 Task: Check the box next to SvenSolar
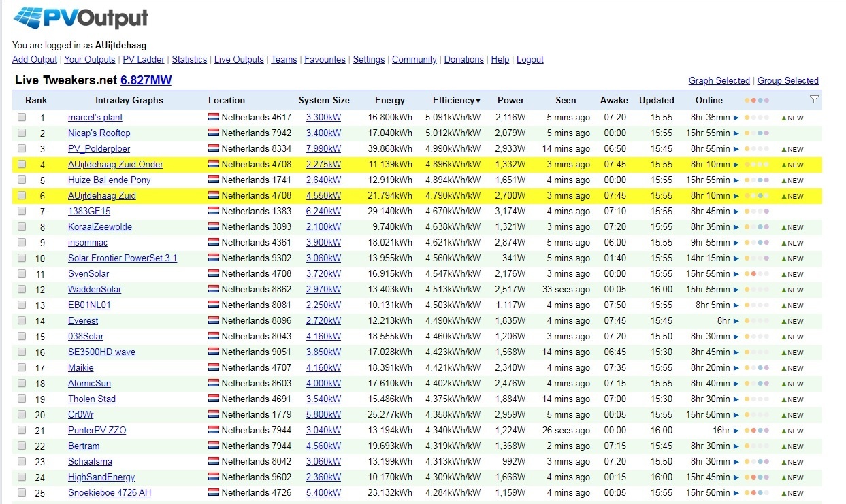pos(22,273)
